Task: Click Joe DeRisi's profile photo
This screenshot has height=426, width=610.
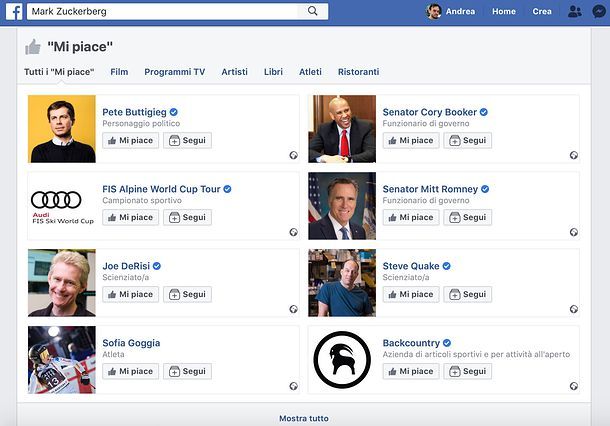Action: [62, 283]
